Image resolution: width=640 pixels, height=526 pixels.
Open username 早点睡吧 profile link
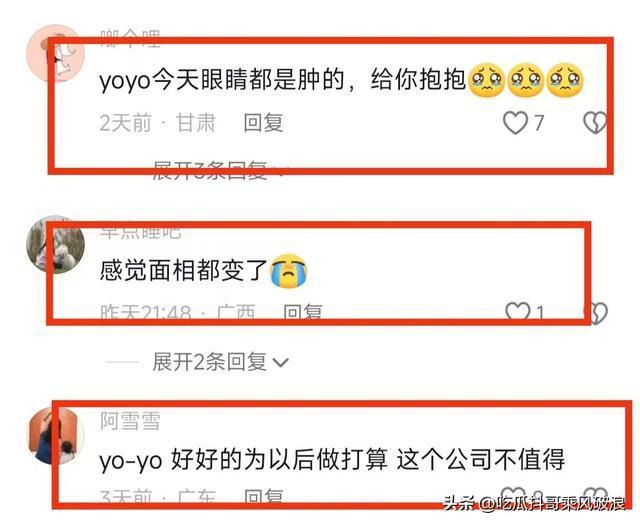coord(140,231)
